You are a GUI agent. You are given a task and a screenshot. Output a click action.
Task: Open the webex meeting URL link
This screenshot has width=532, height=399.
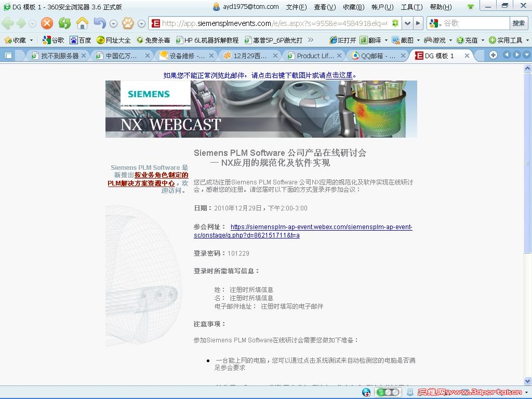point(303,231)
